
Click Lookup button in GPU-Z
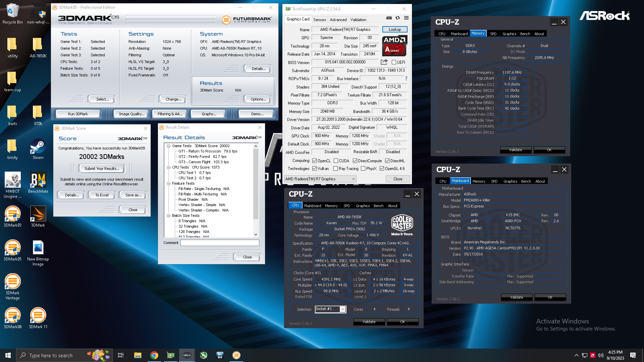click(x=395, y=29)
